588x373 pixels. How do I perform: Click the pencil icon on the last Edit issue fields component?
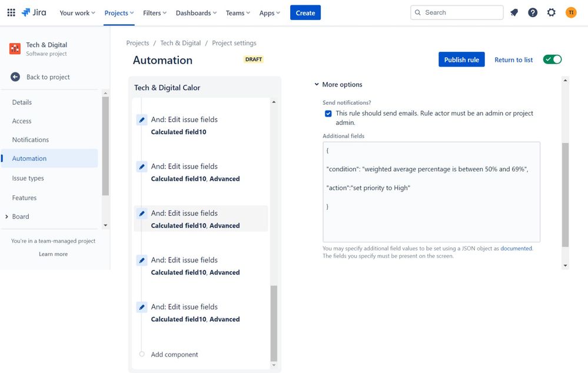point(141,306)
